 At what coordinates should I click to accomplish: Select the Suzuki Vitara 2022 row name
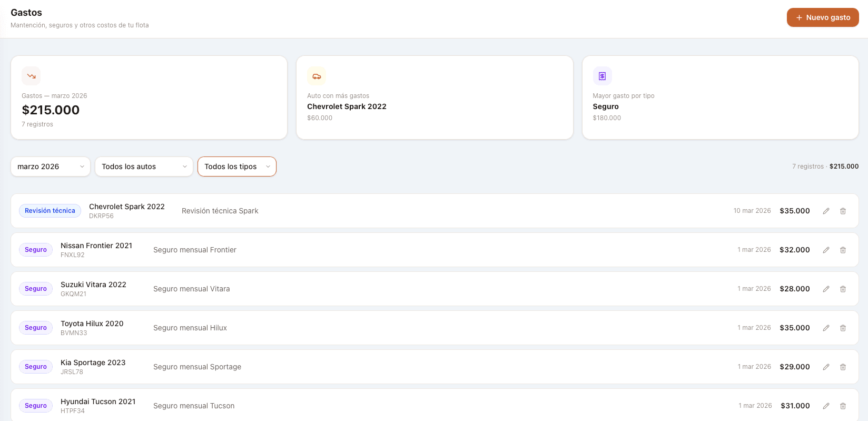93,285
